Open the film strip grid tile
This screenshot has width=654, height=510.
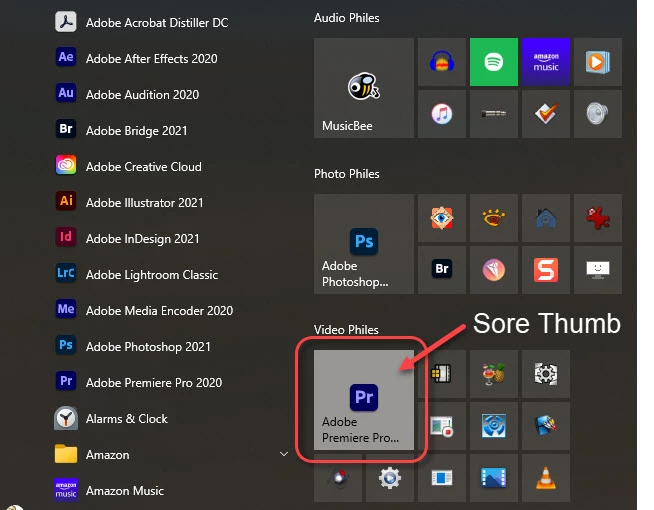tap(442, 374)
